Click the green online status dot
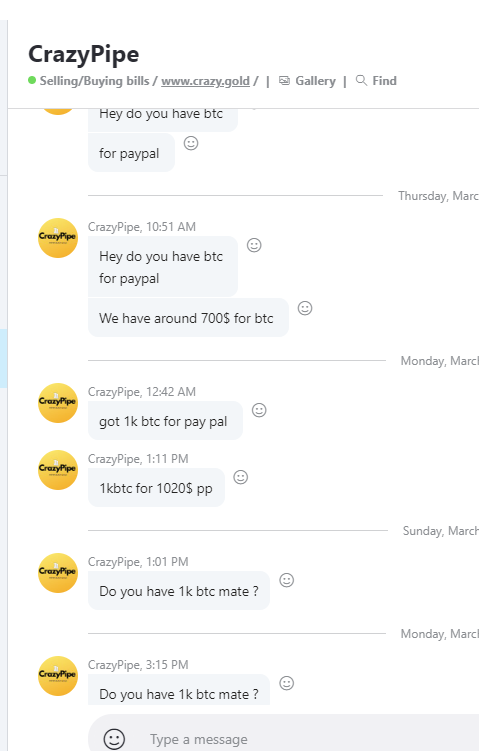Screen dimensions: 479x751 [x=32, y=80]
